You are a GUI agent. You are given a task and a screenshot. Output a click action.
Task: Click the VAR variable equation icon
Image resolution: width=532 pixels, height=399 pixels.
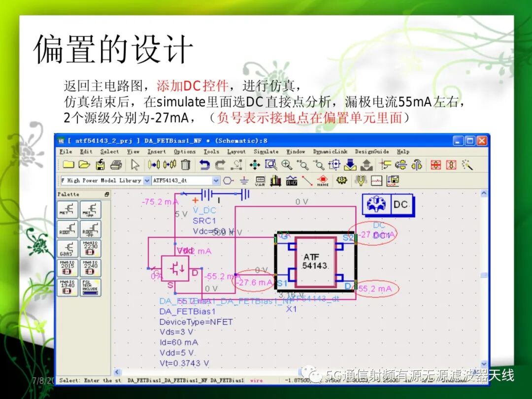[260, 181]
